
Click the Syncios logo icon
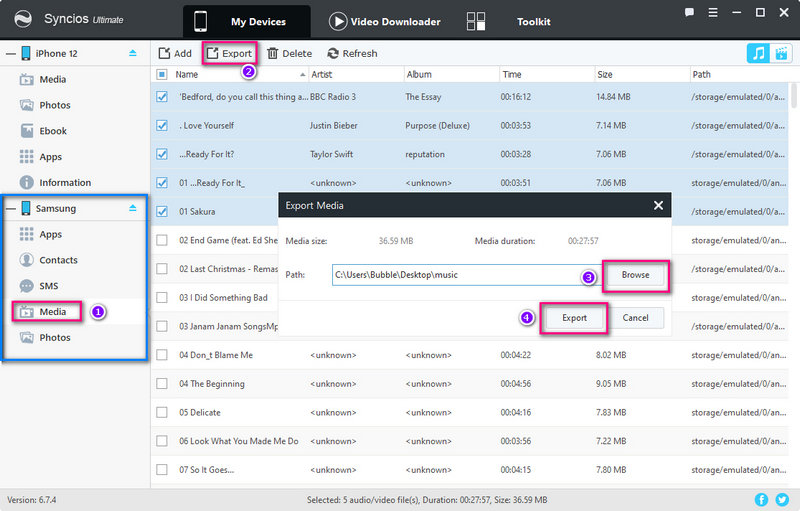tap(23, 19)
